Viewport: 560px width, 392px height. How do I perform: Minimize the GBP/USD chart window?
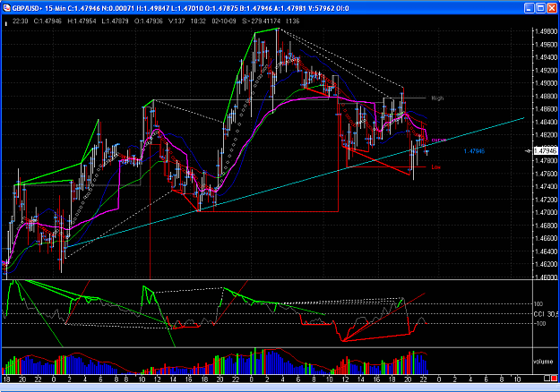(530, 8)
